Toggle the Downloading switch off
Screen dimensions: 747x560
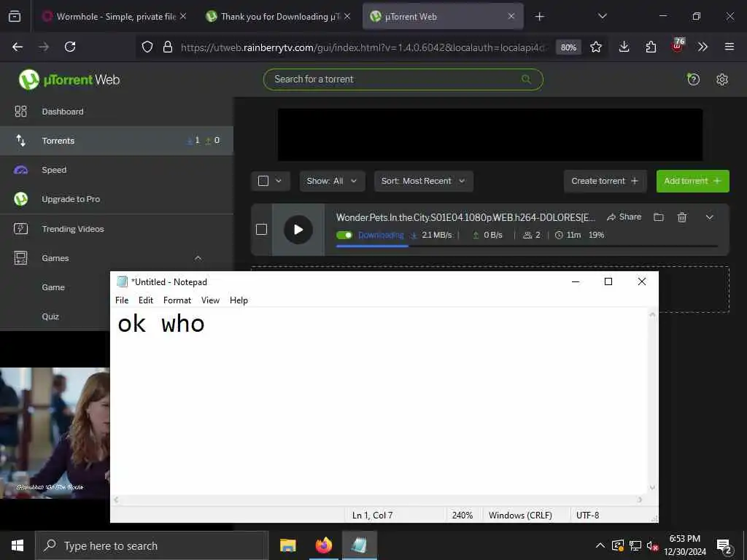pos(344,236)
